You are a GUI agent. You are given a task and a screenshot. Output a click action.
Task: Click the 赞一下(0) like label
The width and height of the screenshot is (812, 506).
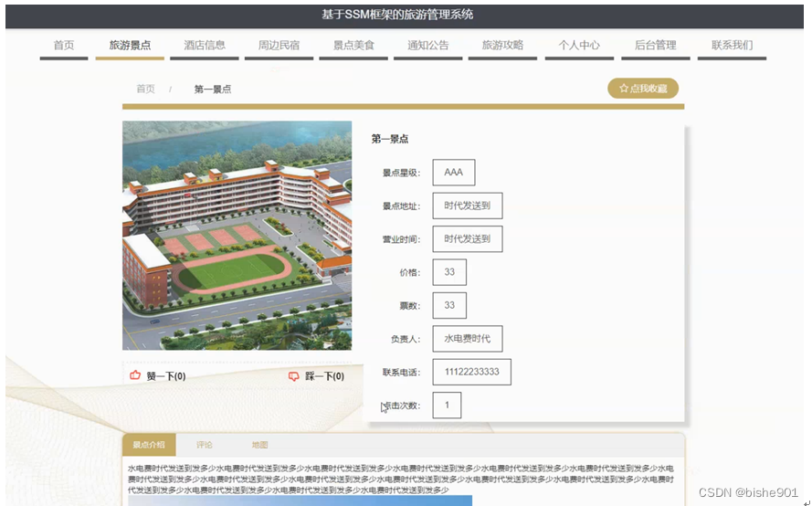click(x=166, y=376)
